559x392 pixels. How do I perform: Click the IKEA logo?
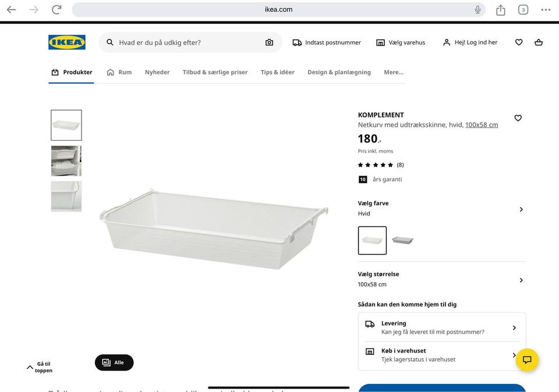(x=67, y=42)
